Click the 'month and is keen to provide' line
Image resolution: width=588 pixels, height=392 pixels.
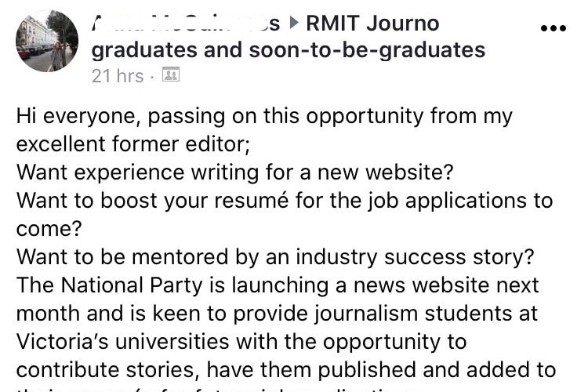(277, 314)
